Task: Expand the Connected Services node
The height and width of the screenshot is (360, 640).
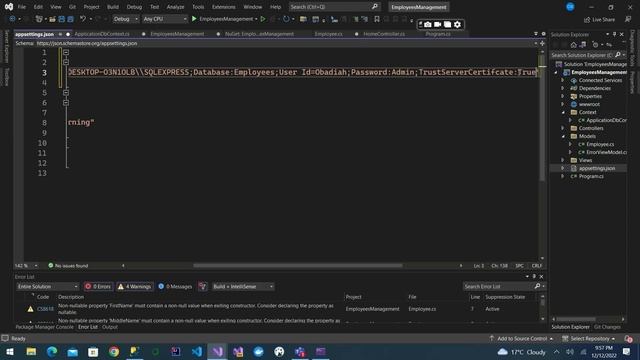Action: point(563,80)
